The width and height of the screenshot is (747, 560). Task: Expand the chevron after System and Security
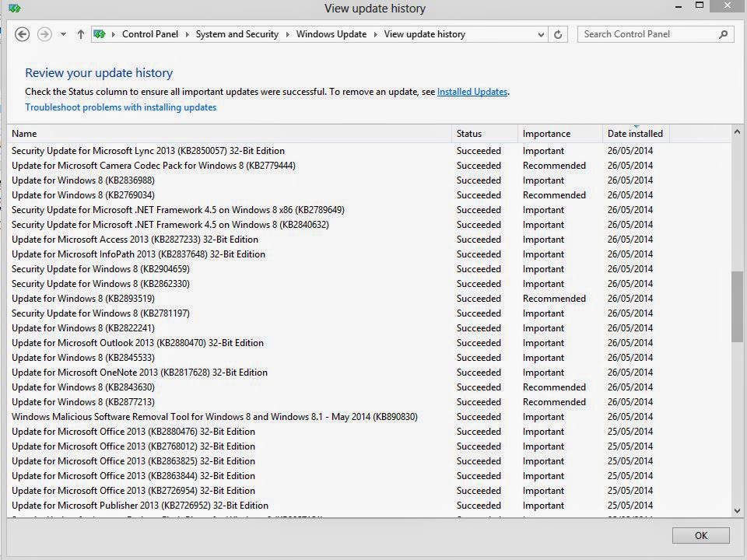[x=287, y=34]
